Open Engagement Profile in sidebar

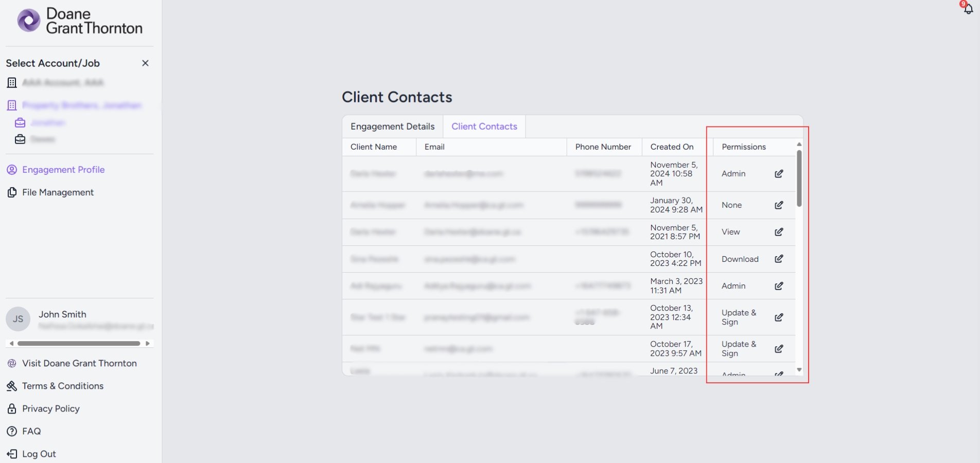pyautogui.click(x=63, y=170)
